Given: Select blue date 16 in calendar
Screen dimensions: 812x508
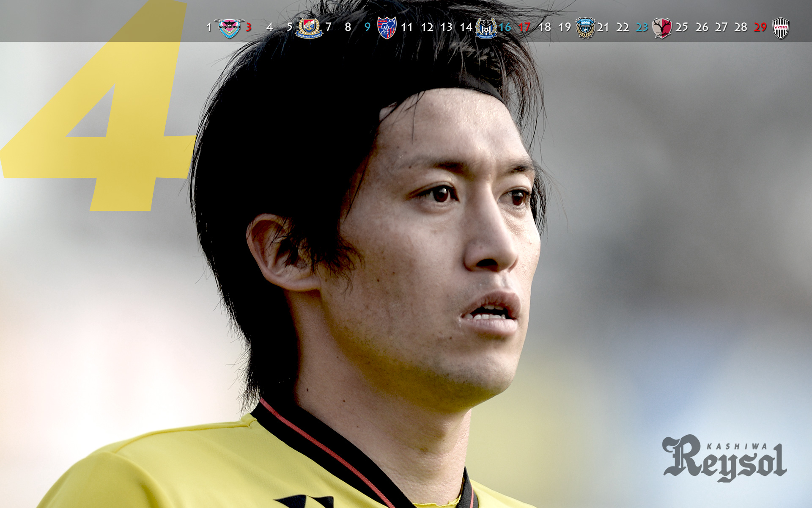Looking at the screenshot, I should [505, 28].
